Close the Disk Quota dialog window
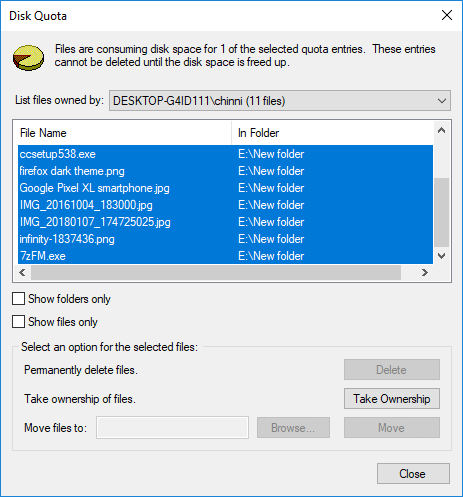The image size is (463, 497). pos(447,15)
